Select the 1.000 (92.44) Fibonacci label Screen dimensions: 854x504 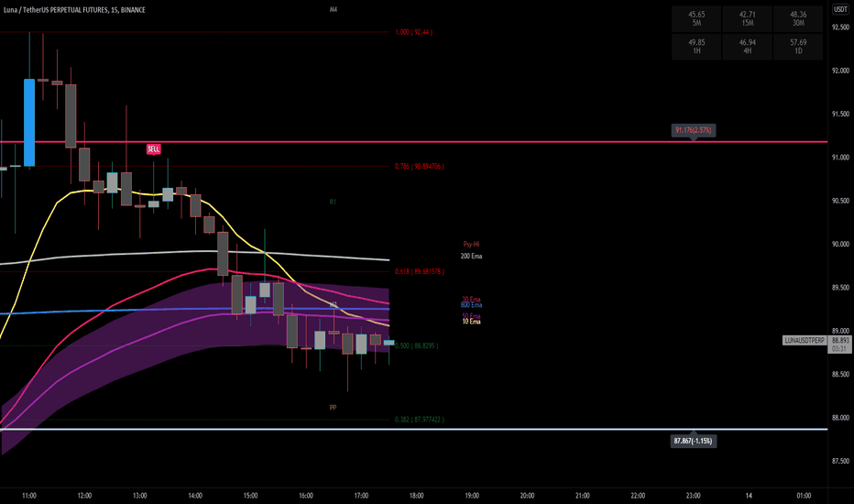coord(413,32)
